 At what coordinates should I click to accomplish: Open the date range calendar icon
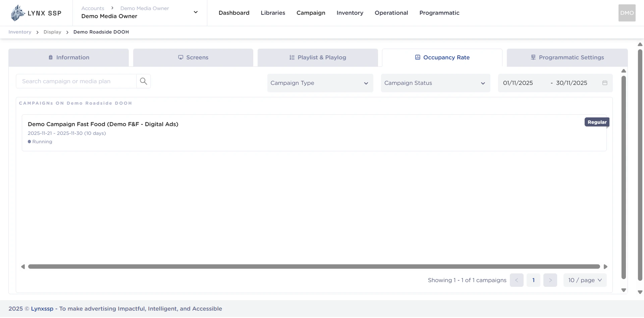605,83
